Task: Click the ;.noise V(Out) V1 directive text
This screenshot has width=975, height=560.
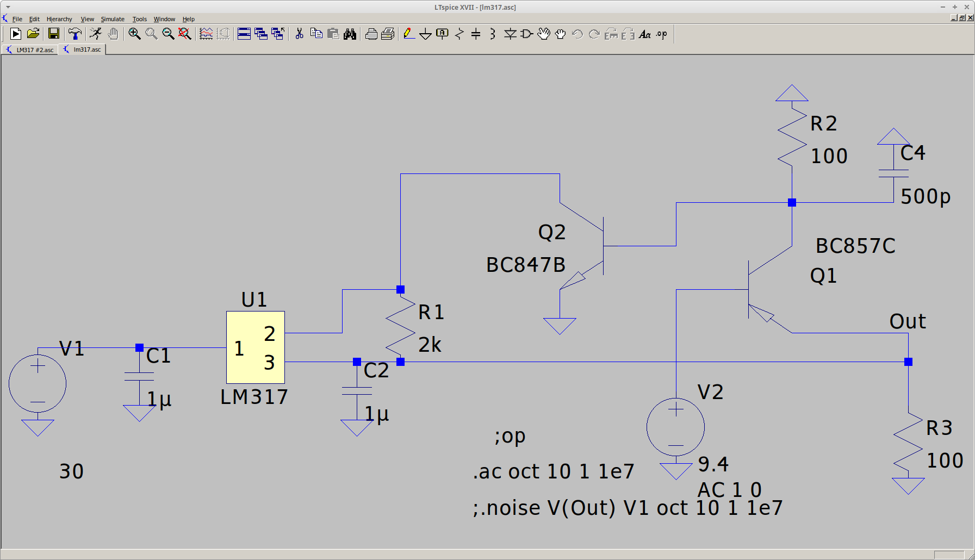Action: 628,508
